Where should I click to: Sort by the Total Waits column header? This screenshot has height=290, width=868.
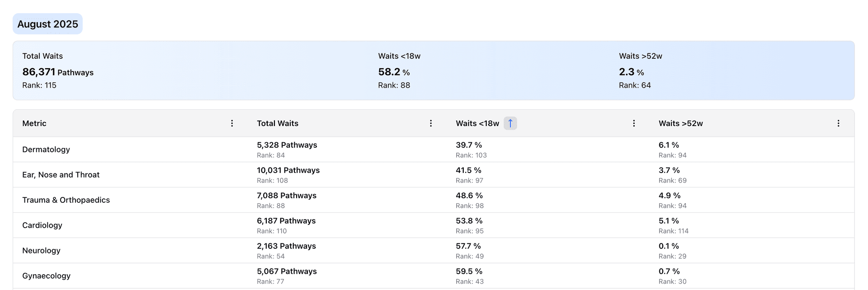click(x=278, y=123)
